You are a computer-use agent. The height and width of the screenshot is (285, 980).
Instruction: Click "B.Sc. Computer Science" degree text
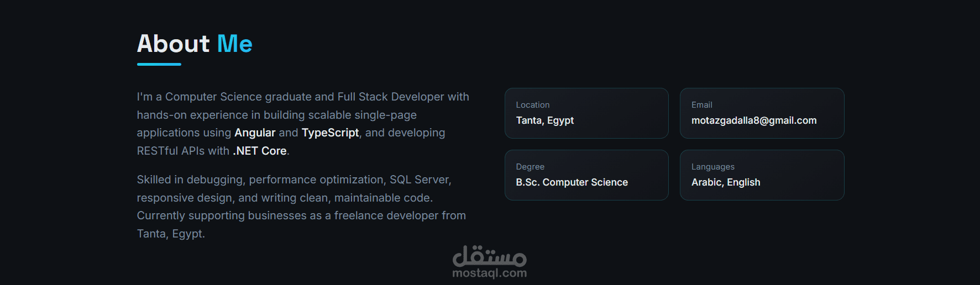[572, 182]
